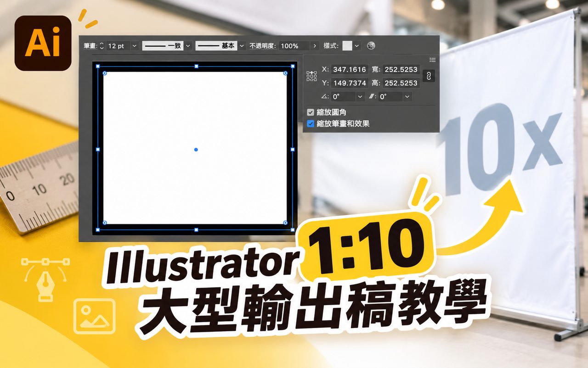The height and width of the screenshot is (368, 588).
Task: Click the top-right live corner widget
Action: (x=286, y=73)
